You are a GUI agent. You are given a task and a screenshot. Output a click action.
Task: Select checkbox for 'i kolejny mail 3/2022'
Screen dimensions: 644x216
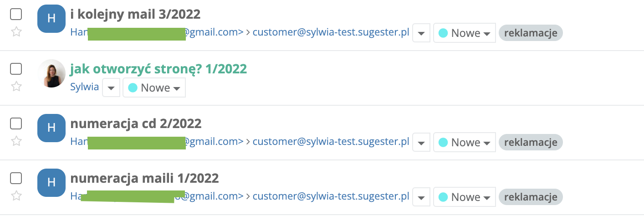[16, 15]
